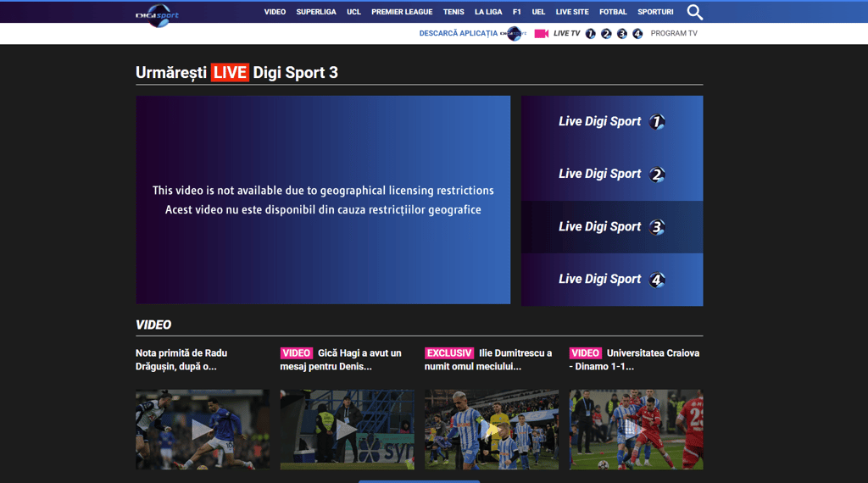Click the Descarcă Aplicația link
Image resolution: width=868 pixels, height=483 pixels.
pos(459,33)
